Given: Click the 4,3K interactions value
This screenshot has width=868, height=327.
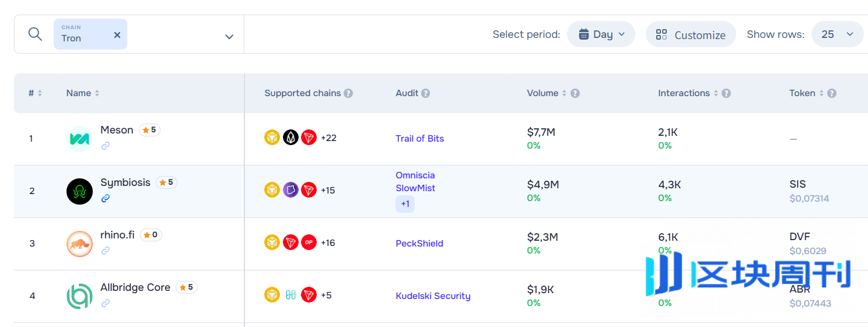Looking at the screenshot, I should coord(670,185).
